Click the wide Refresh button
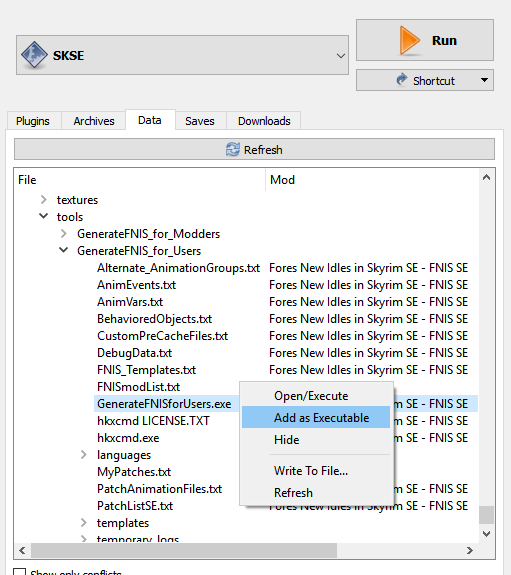Image resolution: width=511 pixels, height=575 pixels. click(254, 149)
